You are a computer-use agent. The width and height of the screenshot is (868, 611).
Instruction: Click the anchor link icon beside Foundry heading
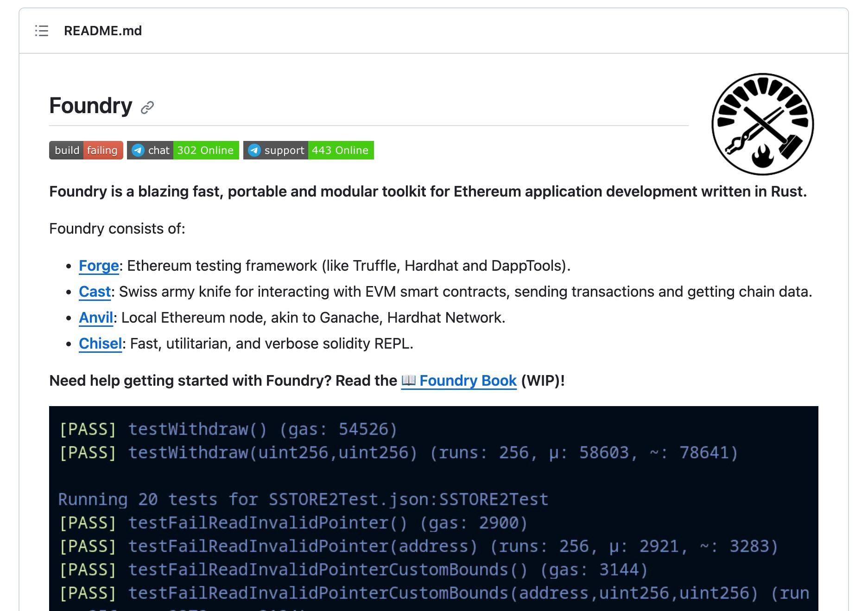pyautogui.click(x=147, y=108)
